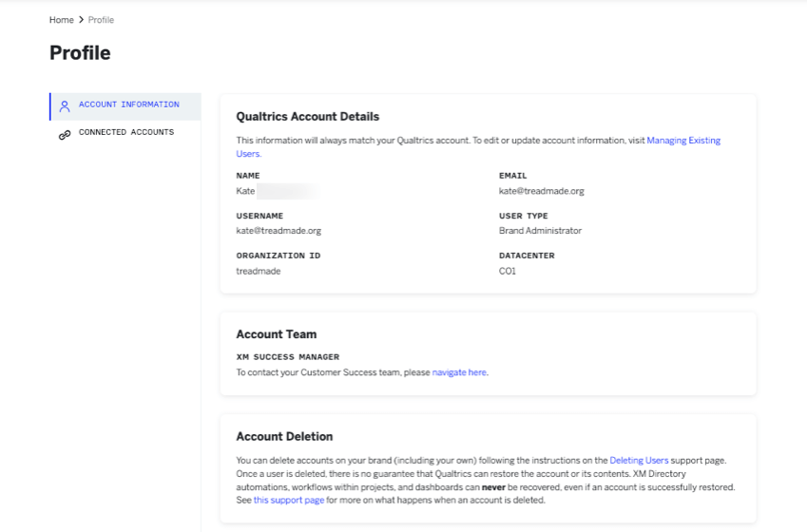Click the Profile page heading

[80, 53]
